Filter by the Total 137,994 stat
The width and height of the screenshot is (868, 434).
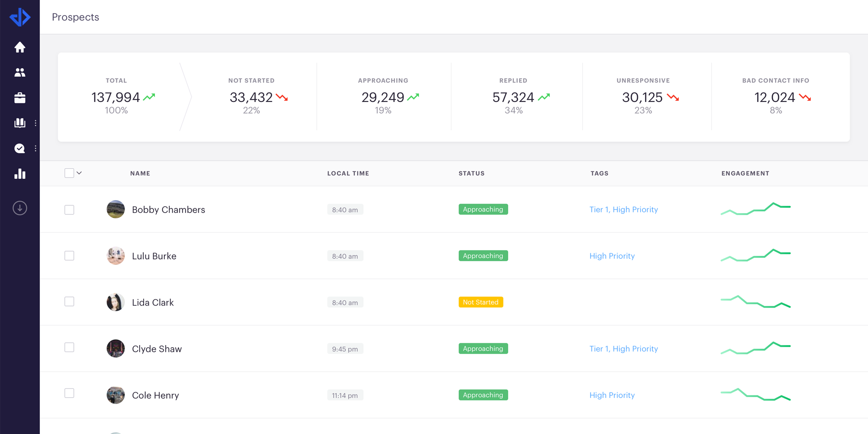(x=116, y=97)
